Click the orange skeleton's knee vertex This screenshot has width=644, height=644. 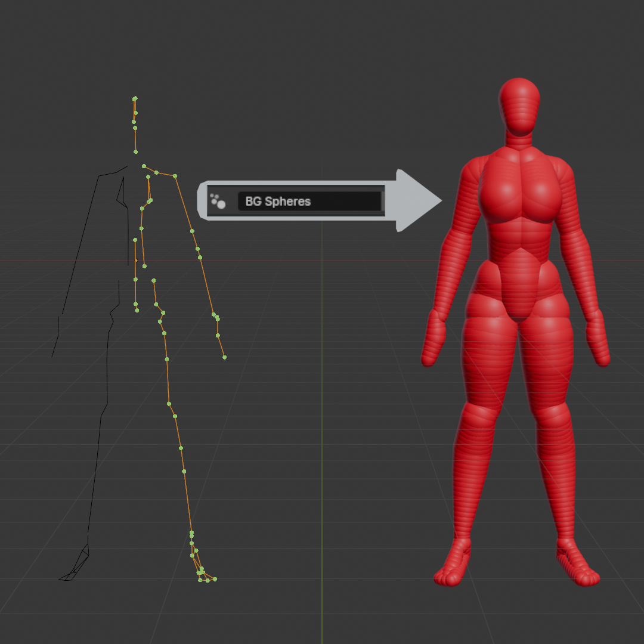coord(169,404)
